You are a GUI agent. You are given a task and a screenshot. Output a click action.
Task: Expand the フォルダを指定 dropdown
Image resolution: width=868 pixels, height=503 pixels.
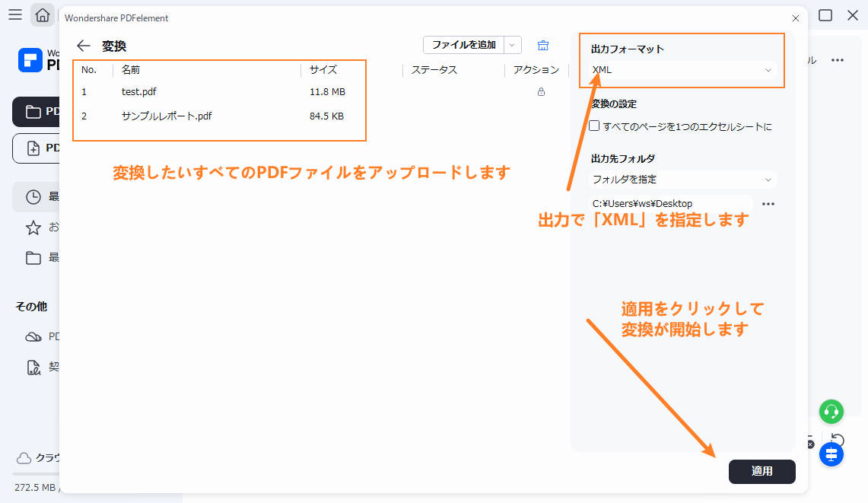681,179
